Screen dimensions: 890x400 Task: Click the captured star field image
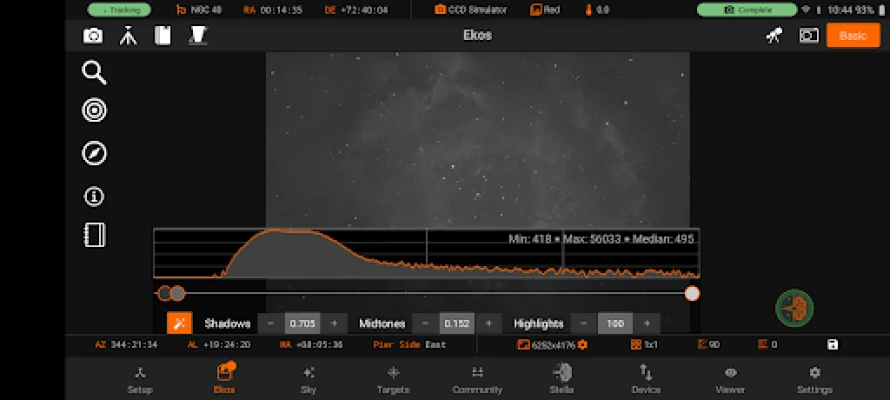pyautogui.click(x=478, y=140)
